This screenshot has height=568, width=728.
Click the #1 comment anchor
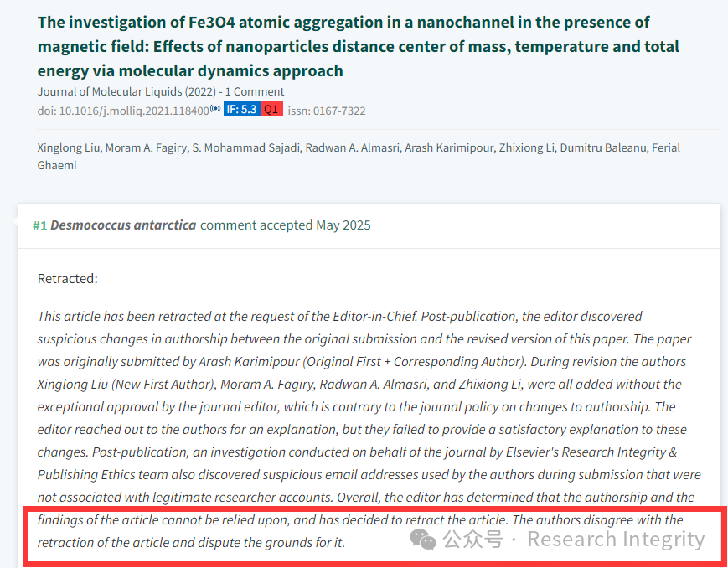[x=39, y=225]
